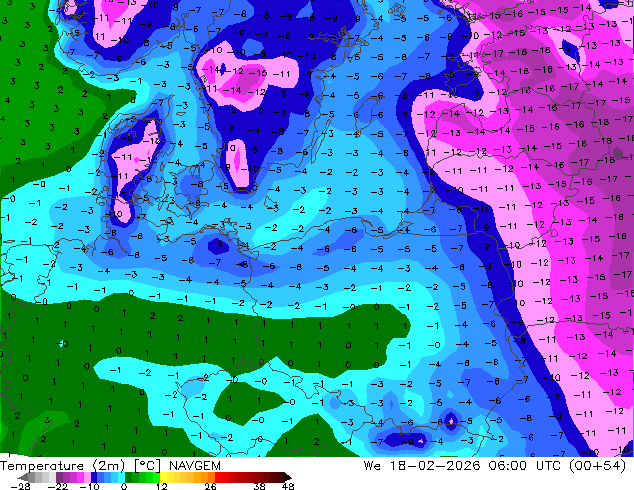Click the '06:00 UTC' time label

tap(524, 466)
